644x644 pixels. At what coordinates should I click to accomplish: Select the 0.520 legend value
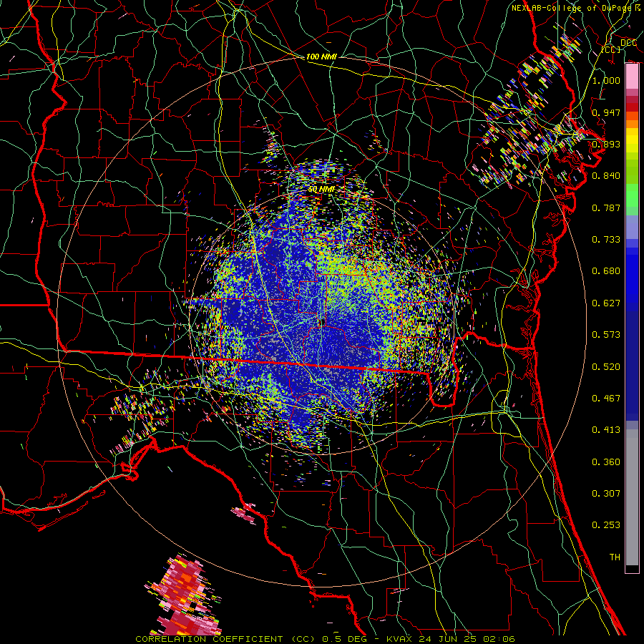pos(606,367)
